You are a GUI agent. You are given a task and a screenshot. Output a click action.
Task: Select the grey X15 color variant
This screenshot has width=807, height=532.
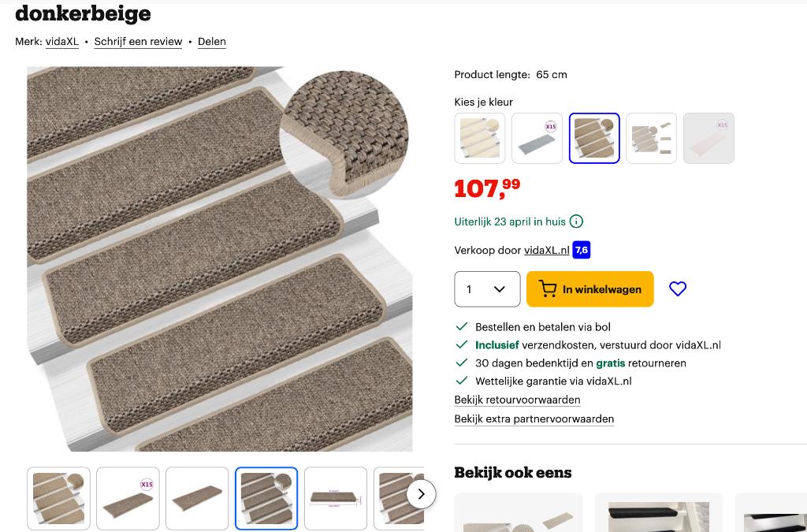537,138
